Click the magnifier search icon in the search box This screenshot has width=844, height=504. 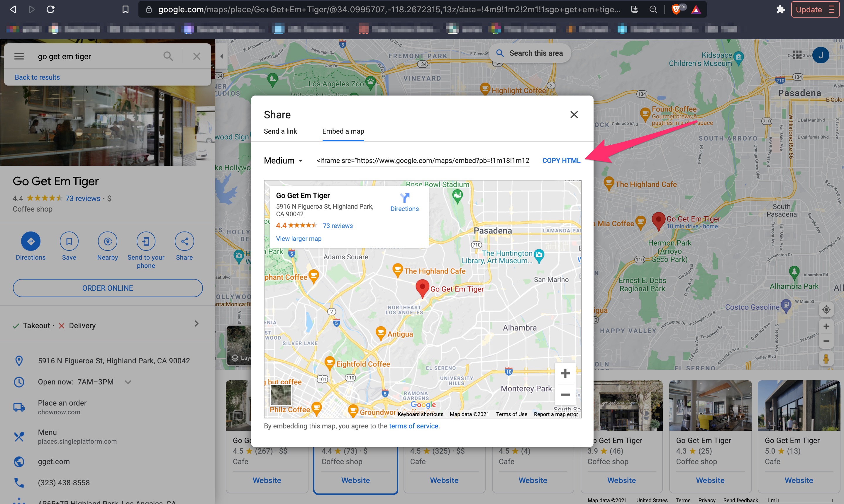click(168, 56)
